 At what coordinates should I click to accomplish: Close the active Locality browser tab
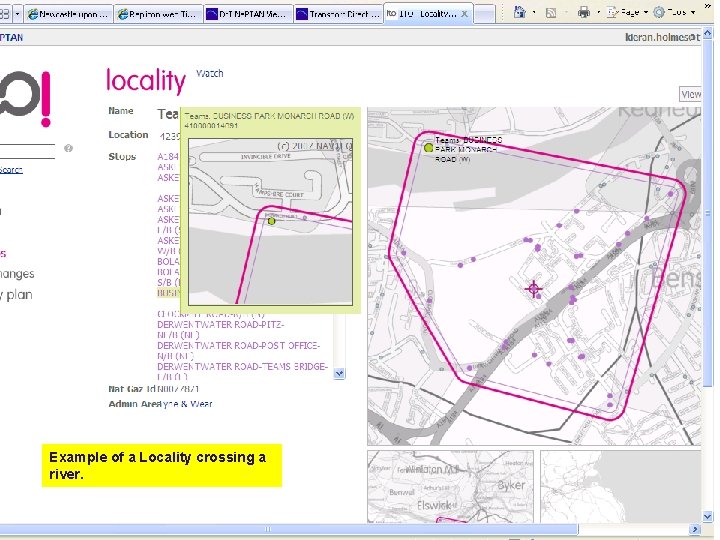(x=465, y=14)
